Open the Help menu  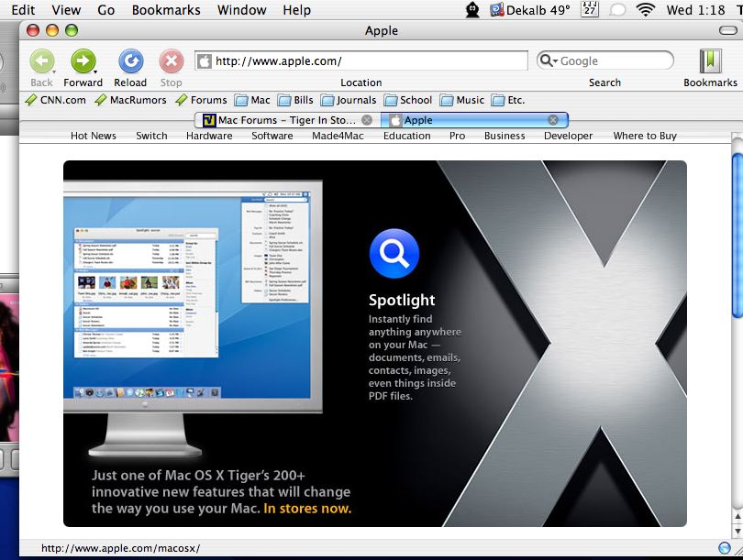click(296, 10)
